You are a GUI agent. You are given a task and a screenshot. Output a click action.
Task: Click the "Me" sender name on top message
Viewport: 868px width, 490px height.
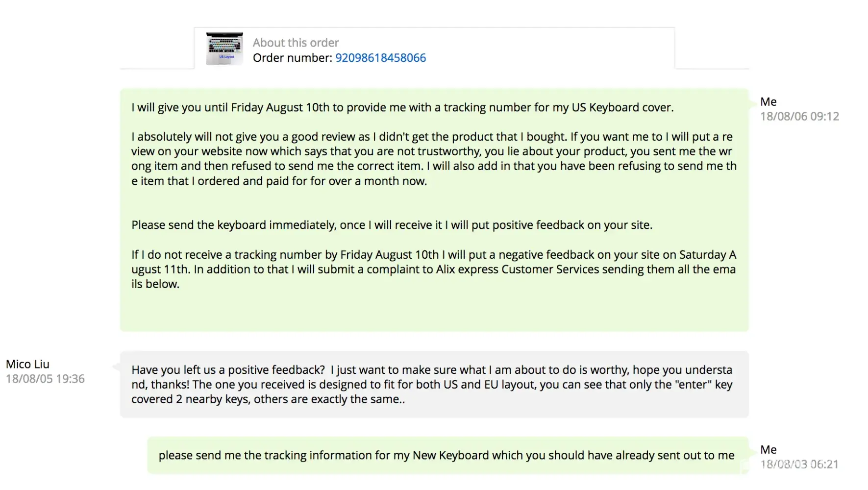[x=768, y=102]
